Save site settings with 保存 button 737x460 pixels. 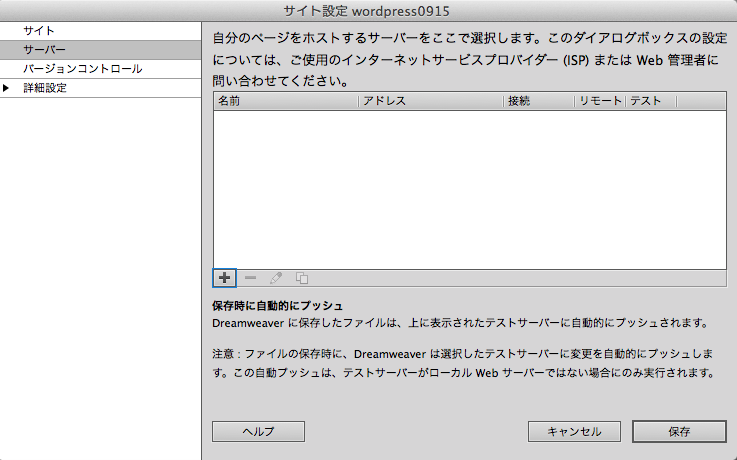(679, 431)
